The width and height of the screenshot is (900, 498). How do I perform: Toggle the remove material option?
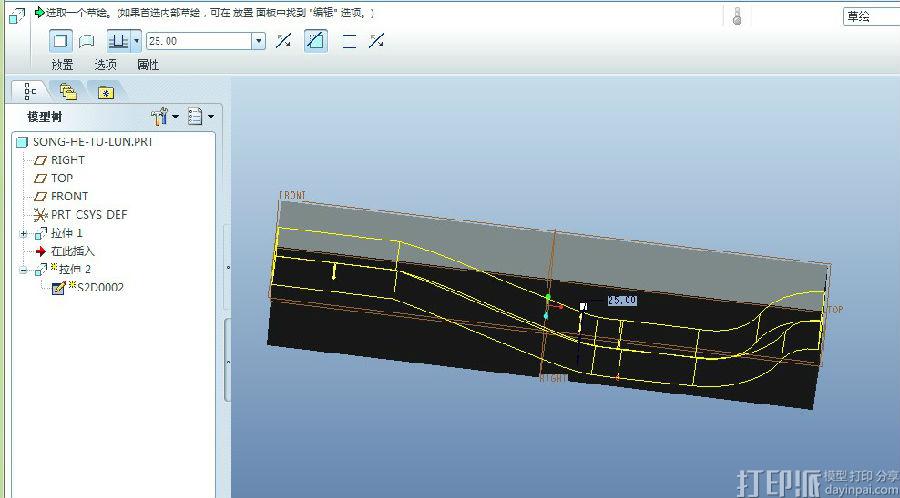316,41
